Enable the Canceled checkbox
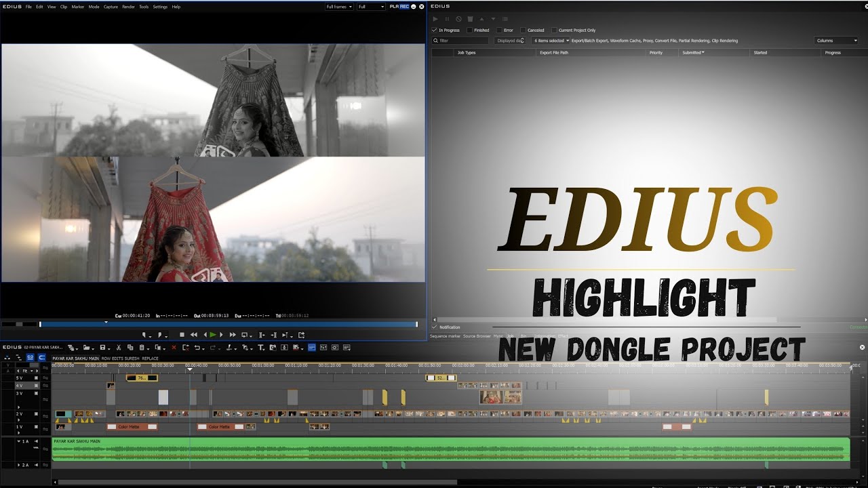868x488 pixels. [x=523, y=30]
